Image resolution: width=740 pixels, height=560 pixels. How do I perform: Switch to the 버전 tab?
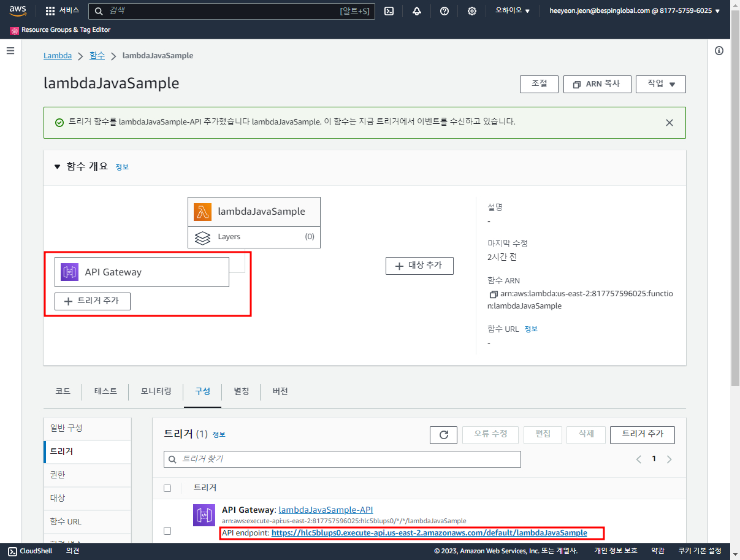tap(280, 391)
